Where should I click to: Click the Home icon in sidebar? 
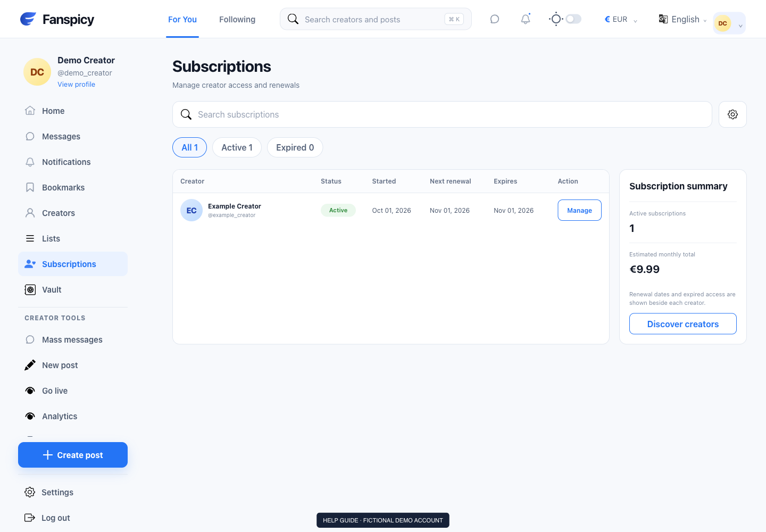pyautogui.click(x=30, y=111)
